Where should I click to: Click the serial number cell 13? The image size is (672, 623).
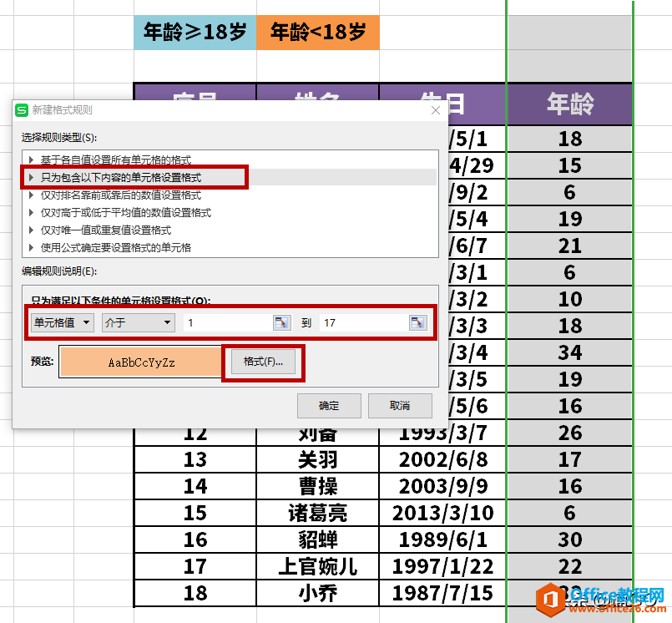click(195, 459)
